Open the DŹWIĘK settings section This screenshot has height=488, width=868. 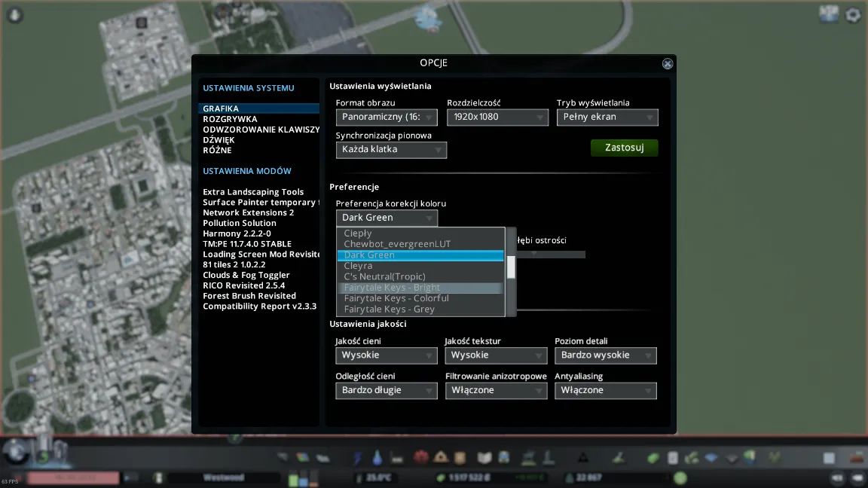point(219,140)
